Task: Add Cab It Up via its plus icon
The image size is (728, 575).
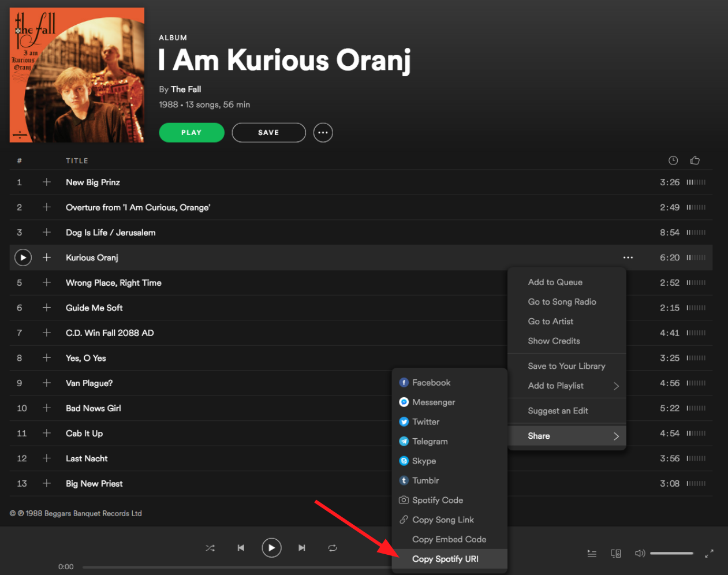Action: click(x=47, y=434)
